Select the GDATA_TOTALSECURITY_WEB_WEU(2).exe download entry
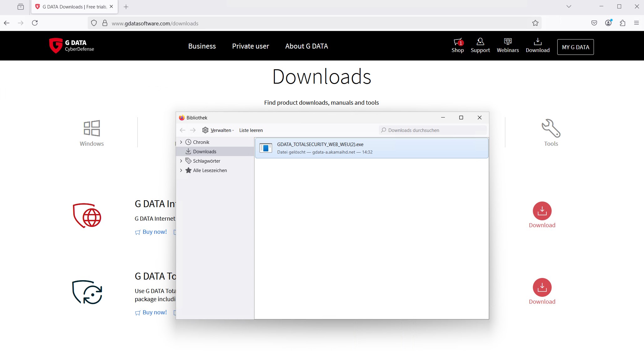This screenshot has width=644, height=351. pos(372,148)
